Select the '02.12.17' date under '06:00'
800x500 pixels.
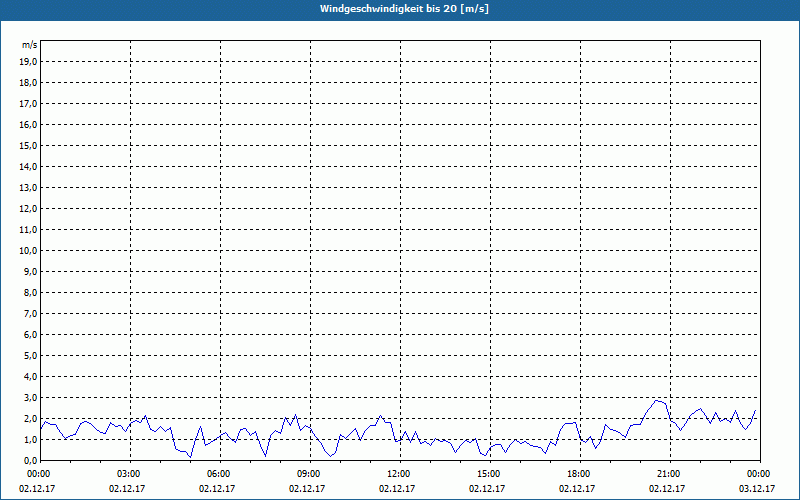click(217, 488)
